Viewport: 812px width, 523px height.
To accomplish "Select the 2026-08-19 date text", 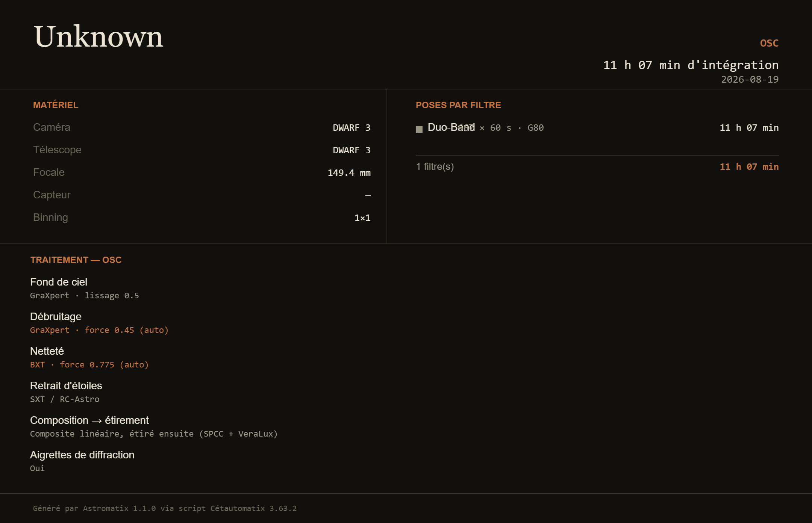I will [750, 80].
